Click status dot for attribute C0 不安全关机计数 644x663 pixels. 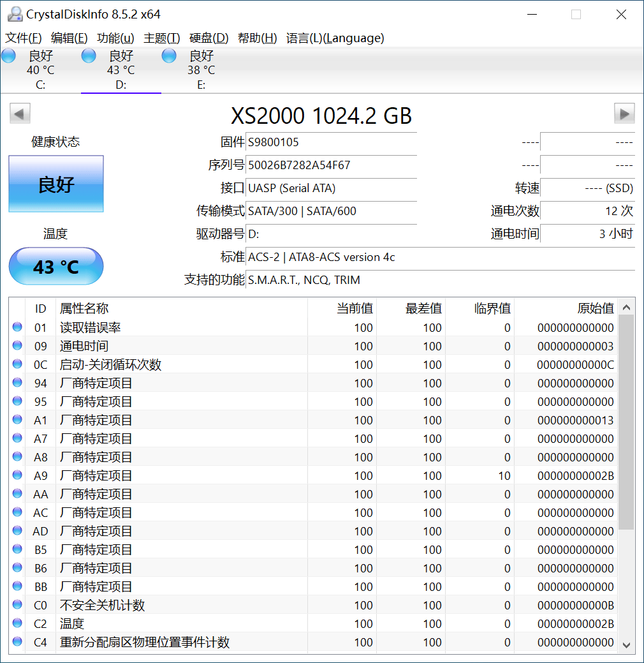click(17, 604)
